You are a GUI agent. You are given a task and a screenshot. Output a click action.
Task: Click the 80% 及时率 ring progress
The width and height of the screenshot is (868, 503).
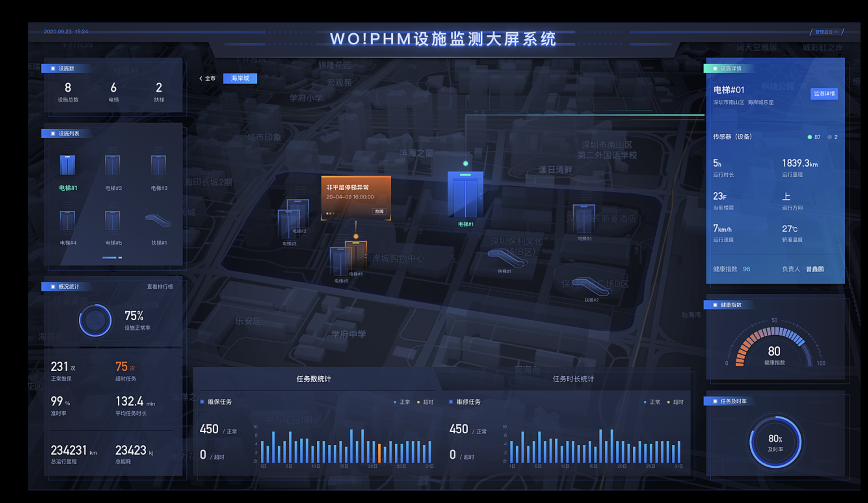(775, 442)
